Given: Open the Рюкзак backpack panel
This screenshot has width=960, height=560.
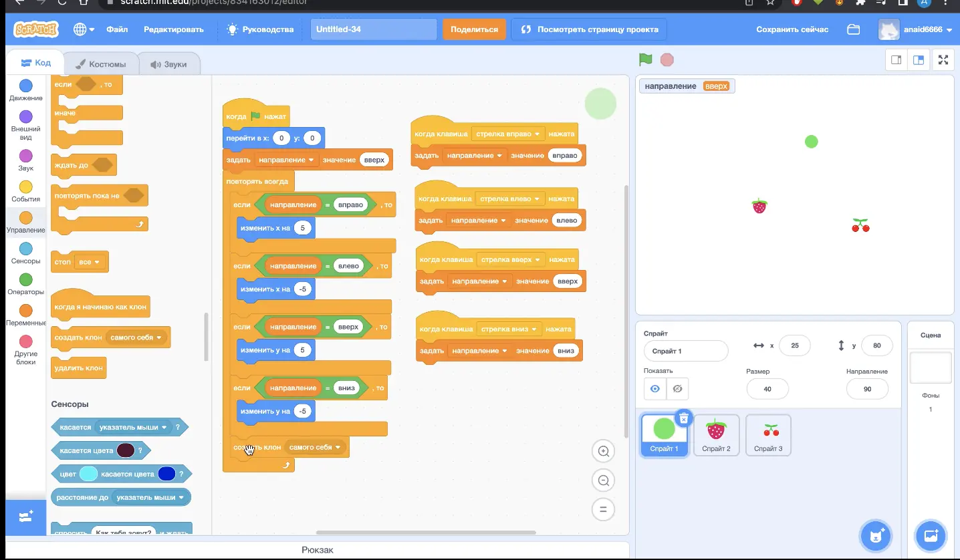Looking at the screenshot, I should pos(318,550).
